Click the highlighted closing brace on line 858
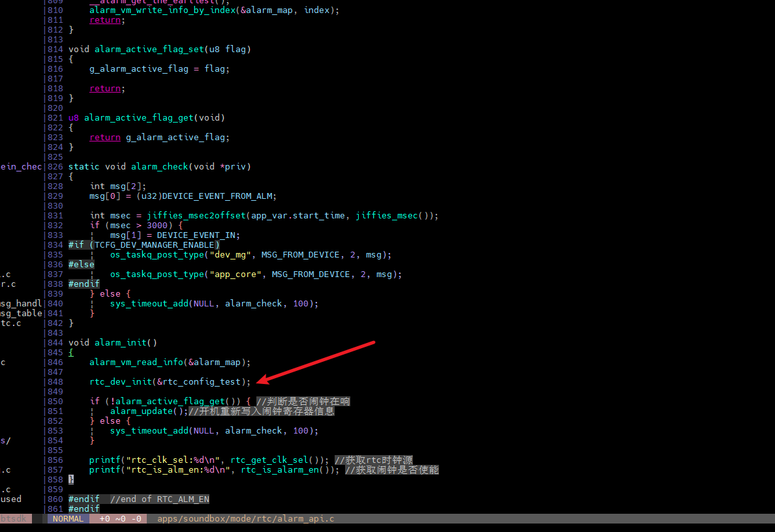Image resolution: width=775 pixels, height=532 pixels. coord(71,480)
